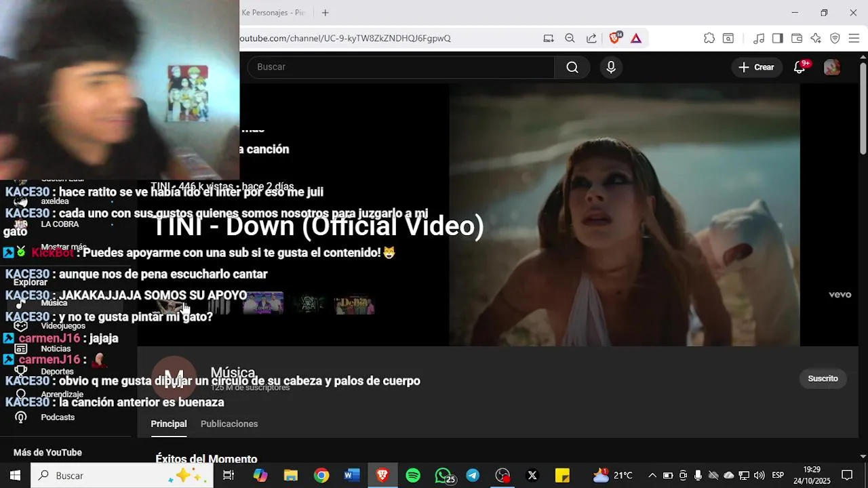Open Task View on the taskbar
Image resolution: width=868 pixels, height=488 pixels.
coord(229,475)
